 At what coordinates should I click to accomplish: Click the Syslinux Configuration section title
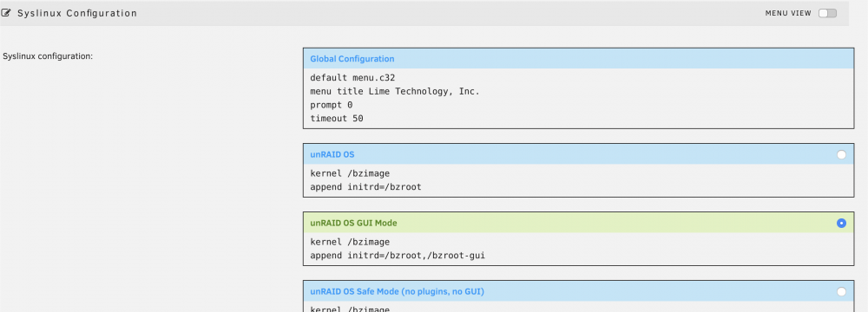[x=77, y=13]
